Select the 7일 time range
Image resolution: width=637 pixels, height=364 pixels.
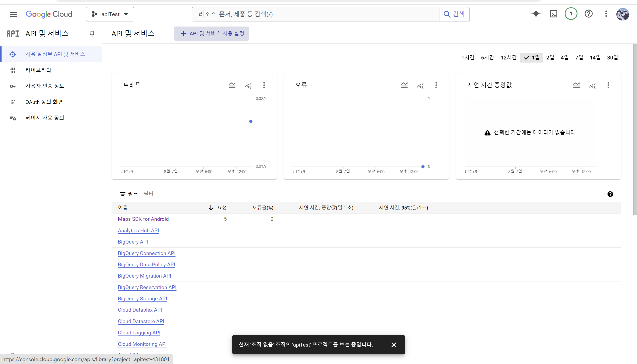pos(579,58)
